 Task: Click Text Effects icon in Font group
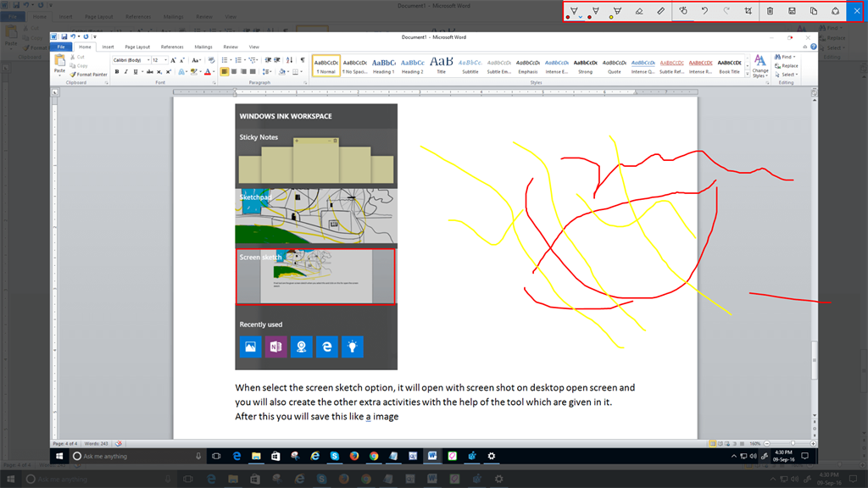click(181, 72)
